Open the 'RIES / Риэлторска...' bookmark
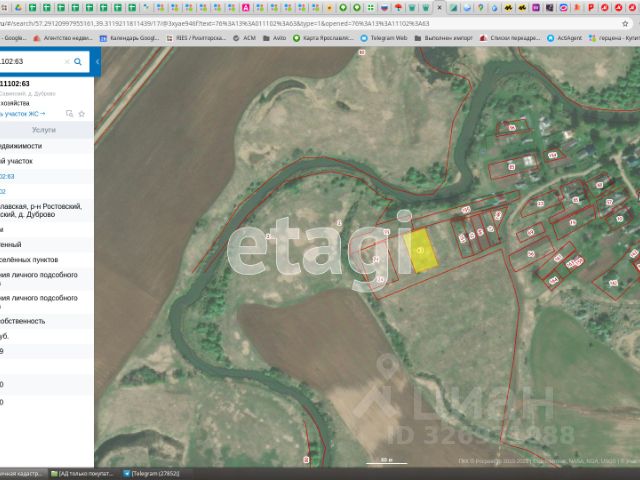 (x=196, y=38)
